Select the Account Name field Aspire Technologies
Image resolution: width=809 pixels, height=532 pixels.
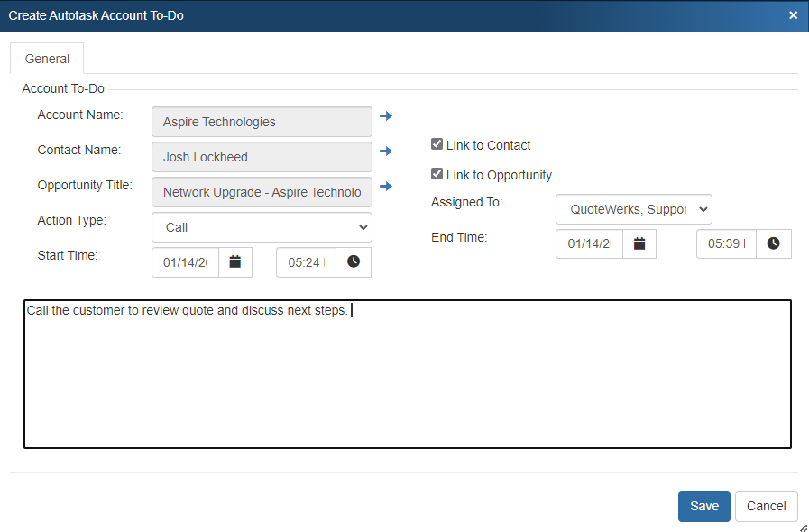(x=262, y=122)
